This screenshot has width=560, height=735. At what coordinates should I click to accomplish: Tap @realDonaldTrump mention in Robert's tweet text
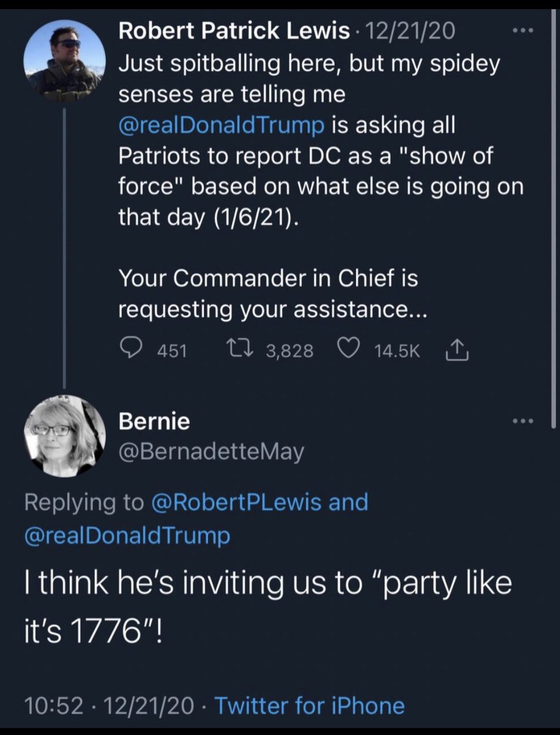tap(222, 126)
